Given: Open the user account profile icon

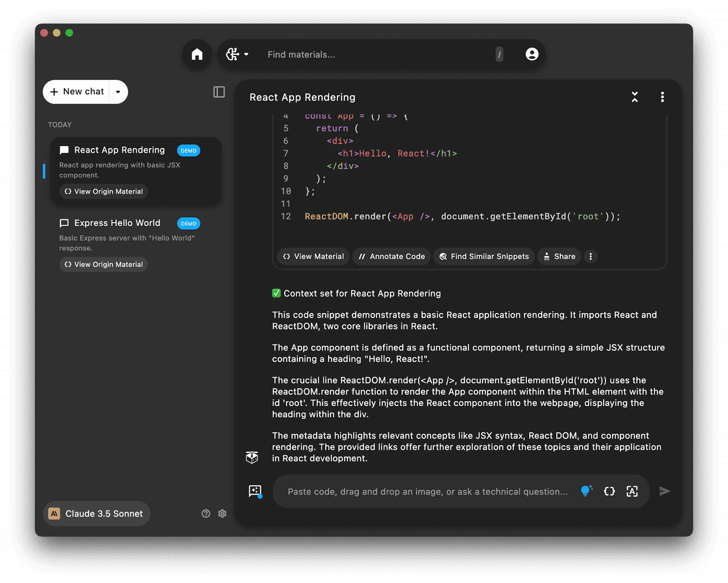Looking at the screenshot, I should (x=532, y=54).
